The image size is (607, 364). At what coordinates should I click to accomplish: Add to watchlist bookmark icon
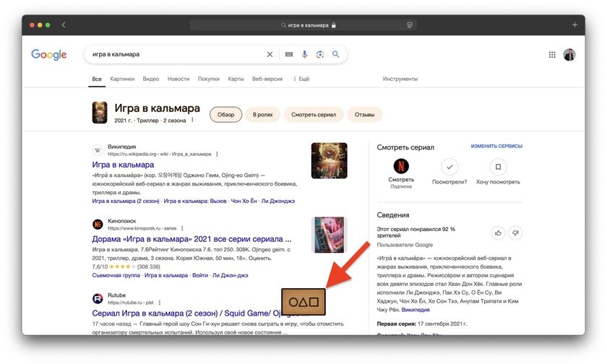click(498, 167)
